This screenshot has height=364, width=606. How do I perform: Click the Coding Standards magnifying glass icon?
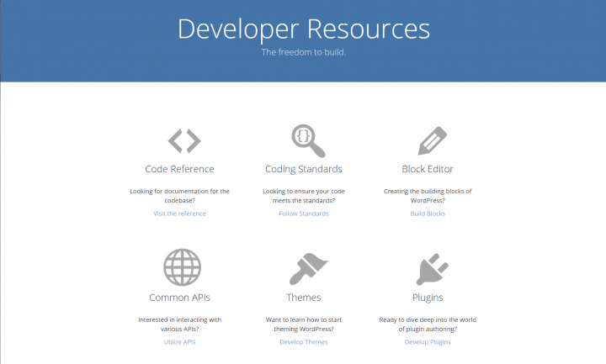coord(307,140)
